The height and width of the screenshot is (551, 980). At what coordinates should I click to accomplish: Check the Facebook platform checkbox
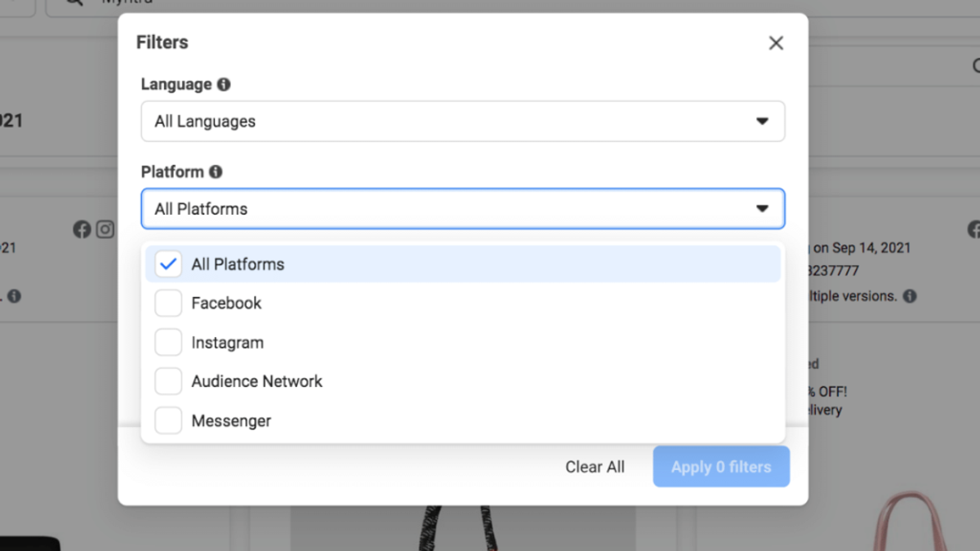(167, 303)
